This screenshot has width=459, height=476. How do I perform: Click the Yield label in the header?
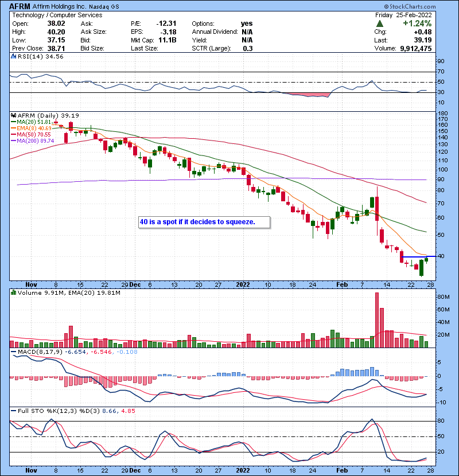click(x=199, y=40)
